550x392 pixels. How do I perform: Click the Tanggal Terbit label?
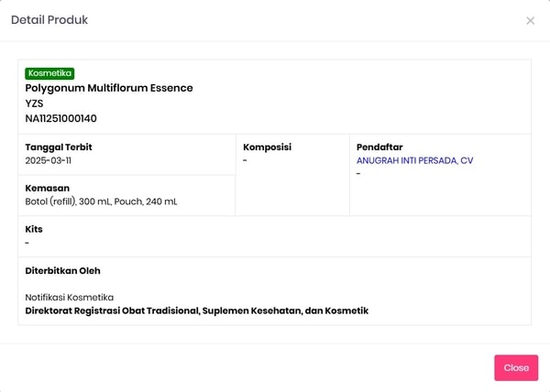tap(59, 147)
